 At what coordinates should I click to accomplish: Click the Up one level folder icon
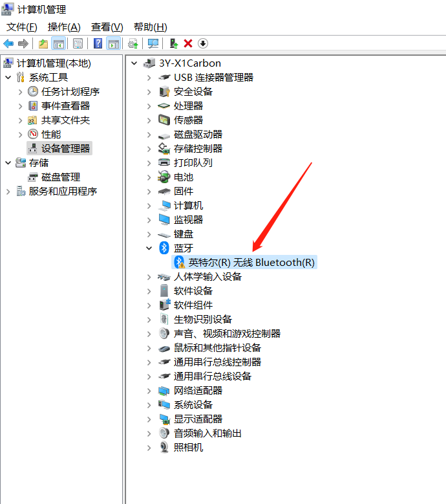43,43
